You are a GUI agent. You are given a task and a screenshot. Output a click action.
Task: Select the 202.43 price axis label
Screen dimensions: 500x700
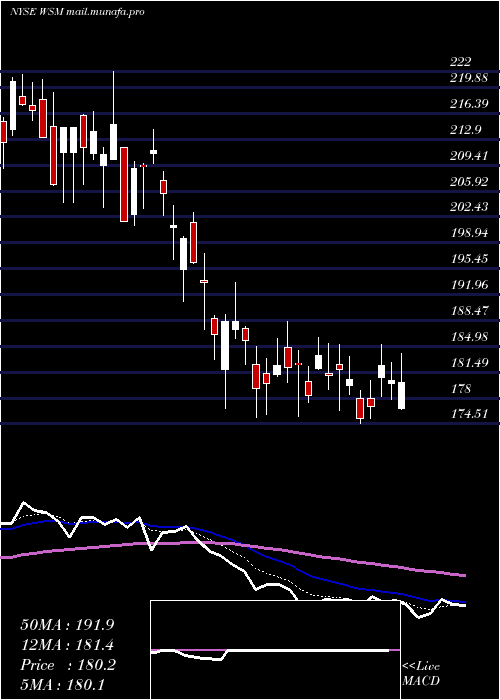click(469, 207)
